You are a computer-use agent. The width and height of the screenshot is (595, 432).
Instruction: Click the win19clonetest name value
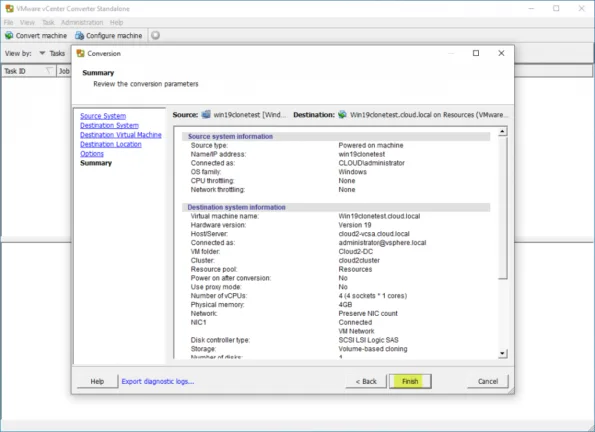(x=362, y=154)
